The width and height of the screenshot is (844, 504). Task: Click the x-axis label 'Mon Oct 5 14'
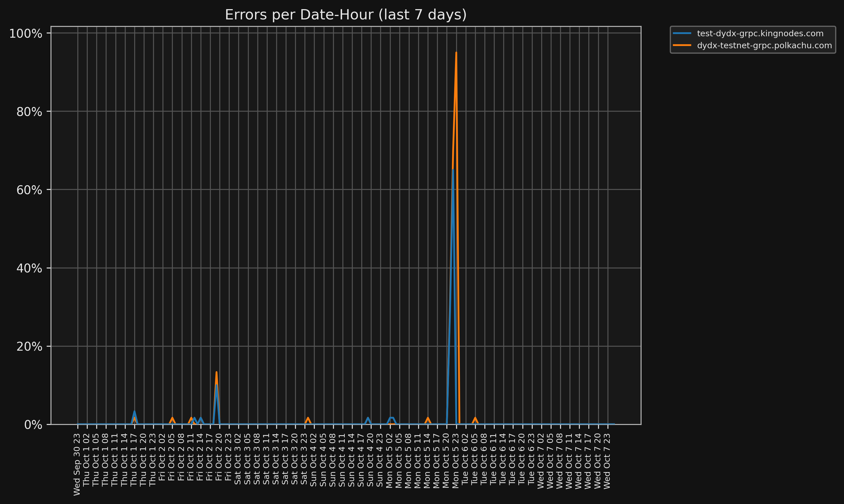point(427,461)
